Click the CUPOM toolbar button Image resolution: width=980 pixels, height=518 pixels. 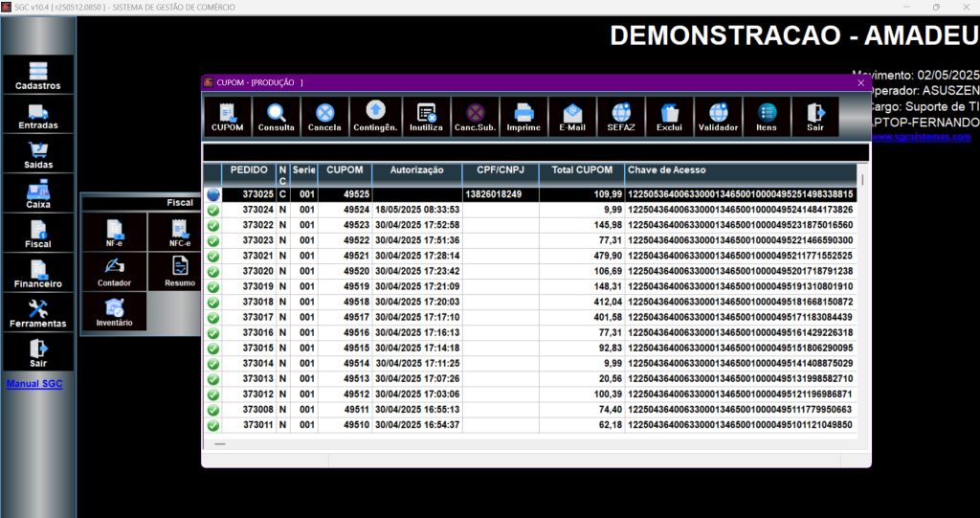[x=227, y=117]
